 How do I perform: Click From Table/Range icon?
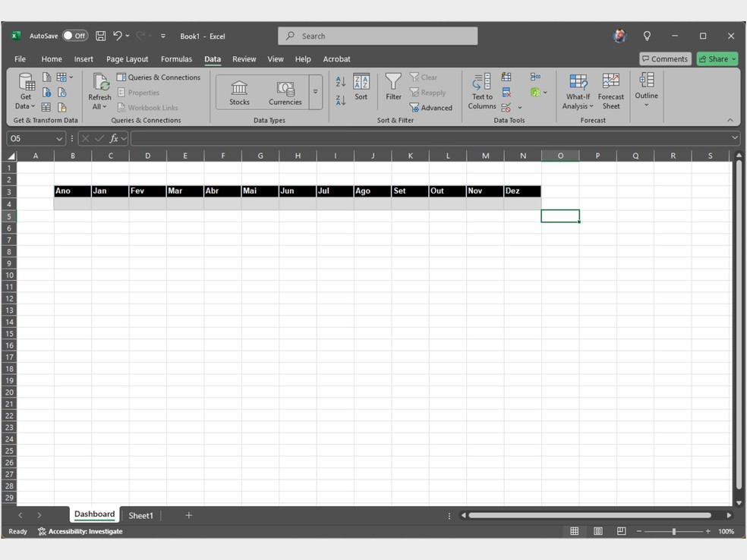pos(46,107)
